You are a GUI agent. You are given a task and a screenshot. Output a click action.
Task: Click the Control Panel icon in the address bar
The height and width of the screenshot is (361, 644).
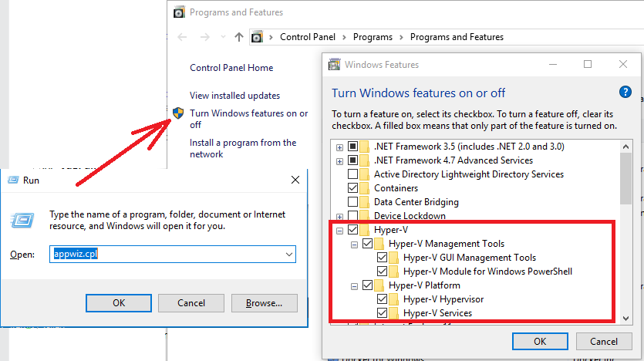point(257,37)
